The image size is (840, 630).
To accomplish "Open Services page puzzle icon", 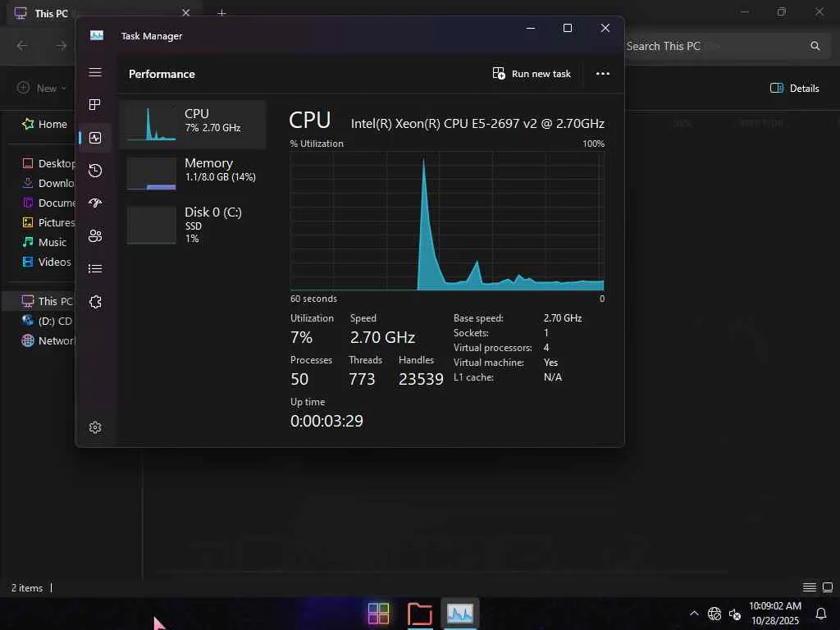I will coord(95,302).
